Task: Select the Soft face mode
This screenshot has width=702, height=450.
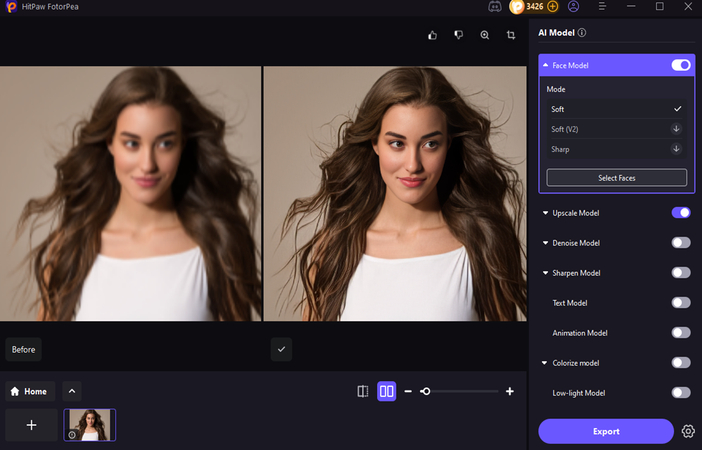Action: click(x=616, y=109)
